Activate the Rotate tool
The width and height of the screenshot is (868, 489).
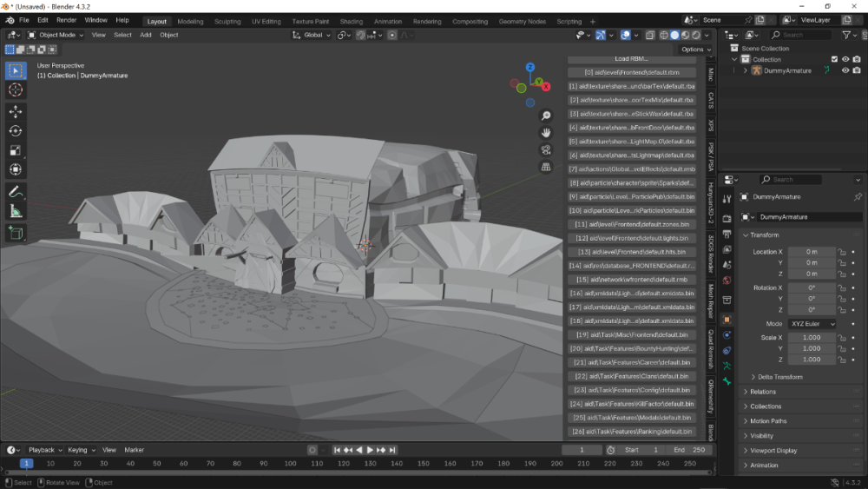[16, 130]
